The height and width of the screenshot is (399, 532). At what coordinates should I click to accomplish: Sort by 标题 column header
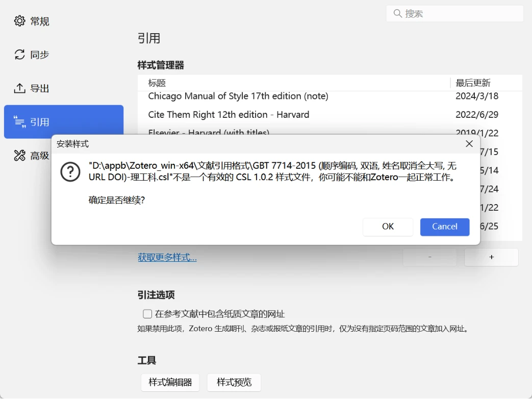click(294, 83)
